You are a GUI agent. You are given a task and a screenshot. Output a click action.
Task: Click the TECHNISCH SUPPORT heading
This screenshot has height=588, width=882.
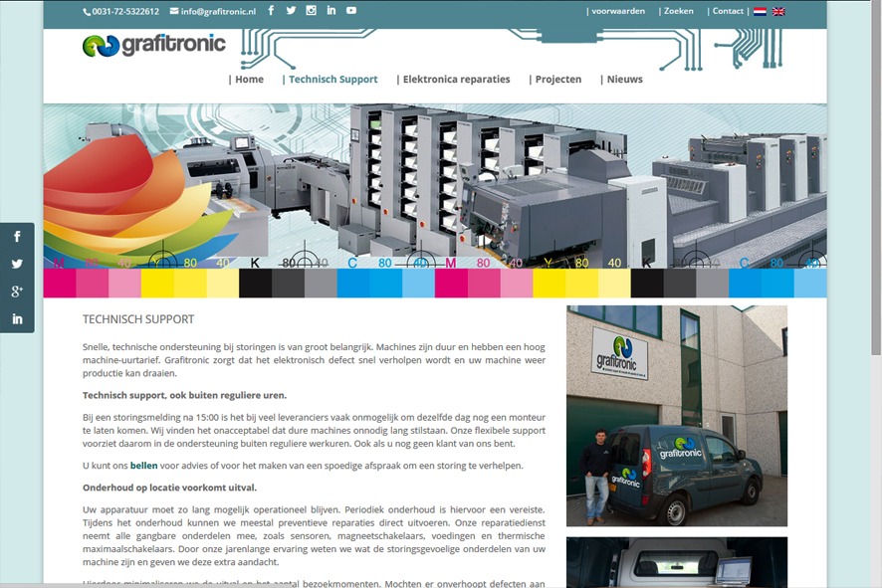[138, 319]
